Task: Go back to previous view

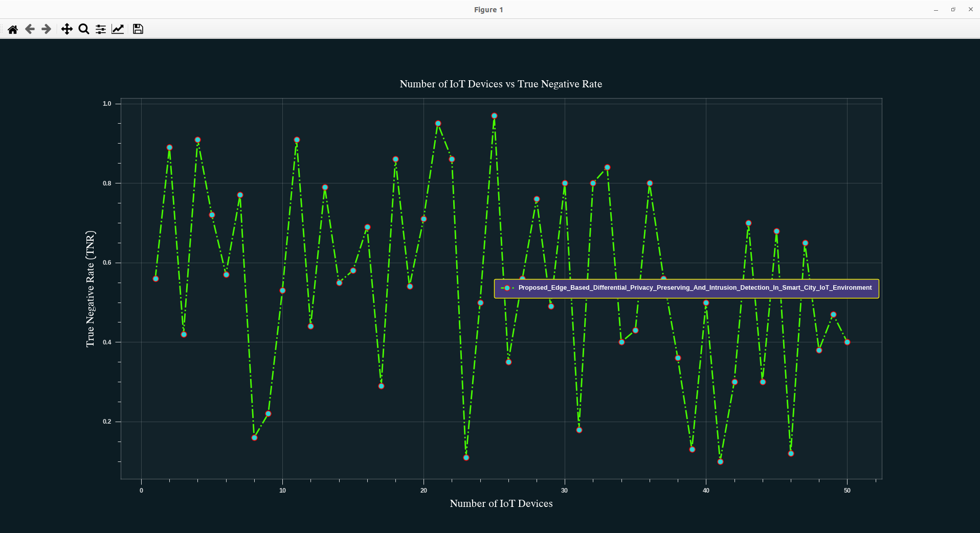Action: (30, 29)
